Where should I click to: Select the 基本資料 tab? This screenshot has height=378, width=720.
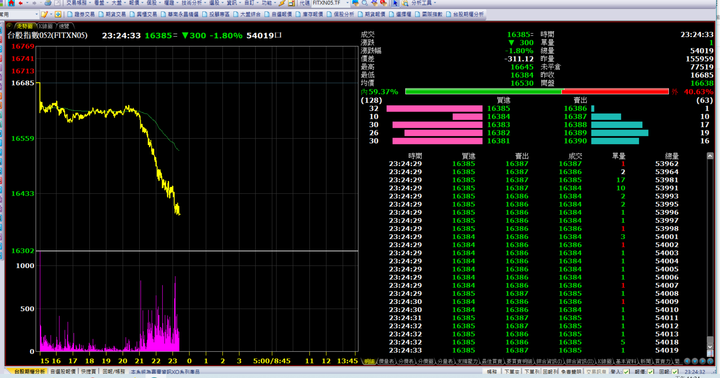point(626,361)
